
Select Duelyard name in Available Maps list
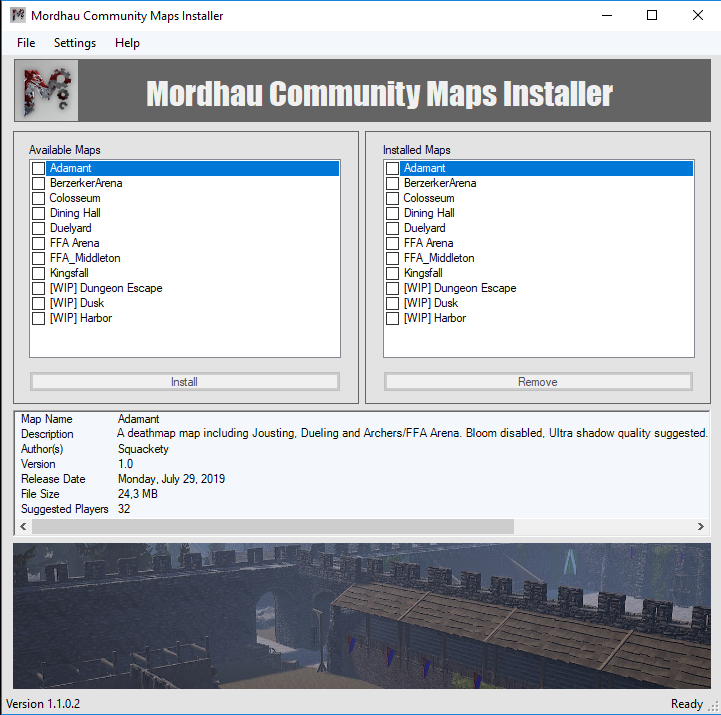click(71, 228)
